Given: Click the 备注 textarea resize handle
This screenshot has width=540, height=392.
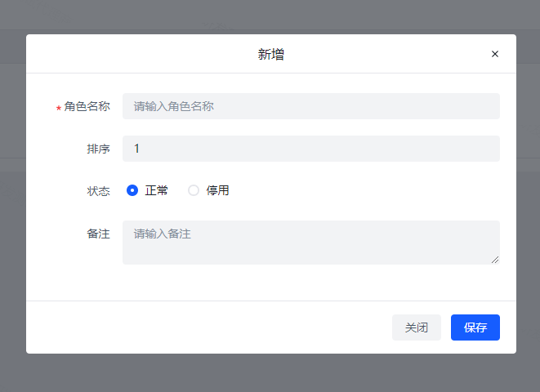Looking at the screenshot, I should 495,260.
